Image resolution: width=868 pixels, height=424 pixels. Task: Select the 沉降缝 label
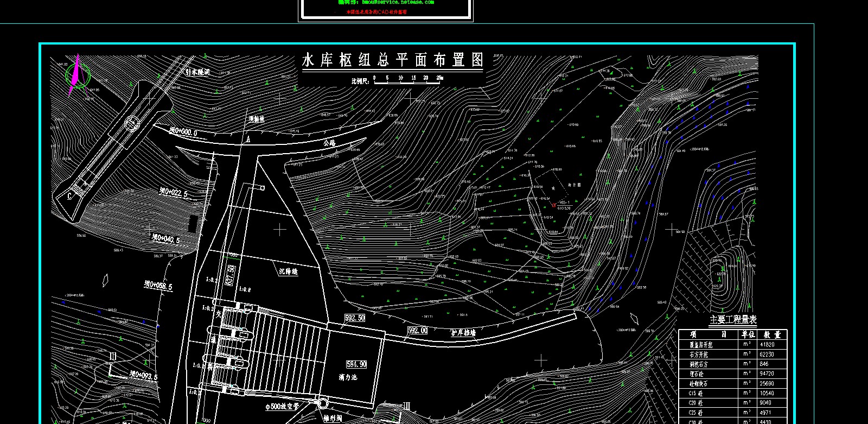click(x=289, y=271)
